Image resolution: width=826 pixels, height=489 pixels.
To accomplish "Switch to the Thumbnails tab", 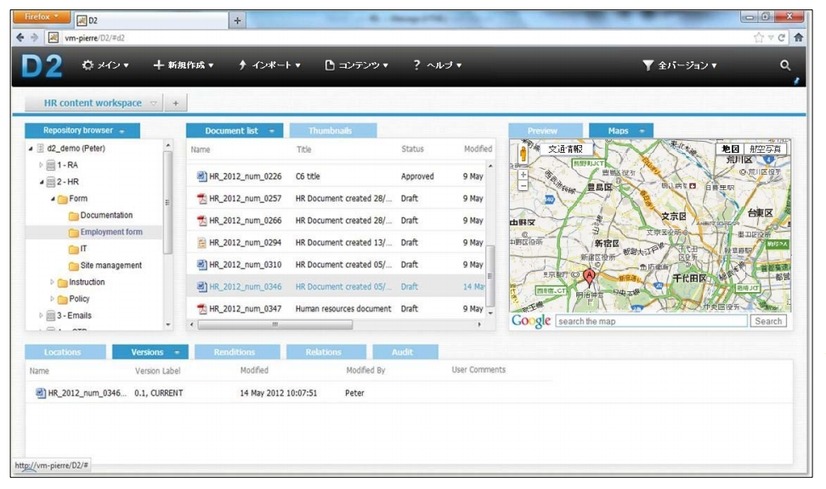I will [333, 130].
